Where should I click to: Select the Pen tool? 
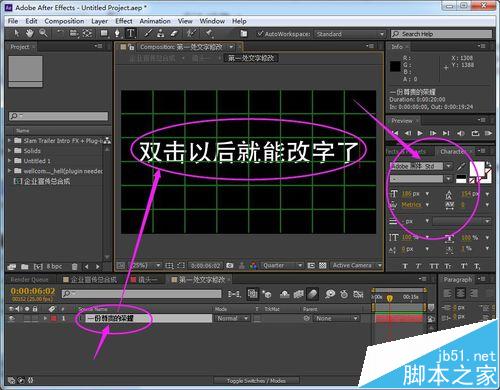(x=117, y=33)
